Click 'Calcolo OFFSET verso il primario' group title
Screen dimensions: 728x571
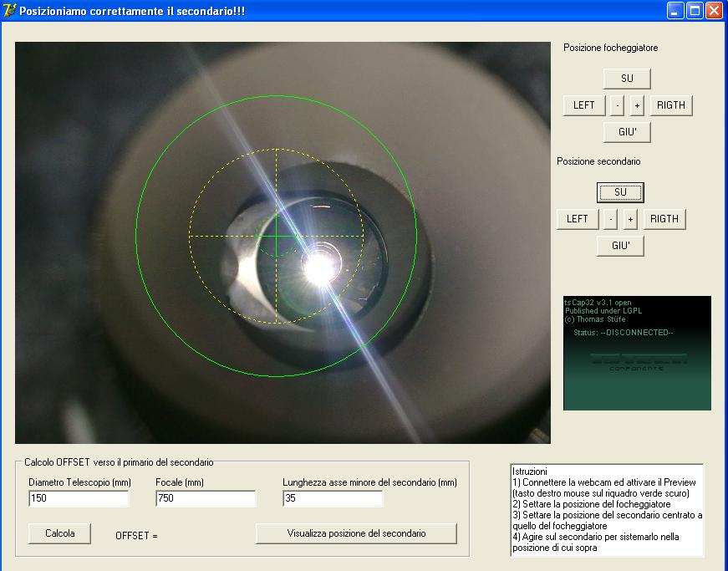tap(119, 462)
